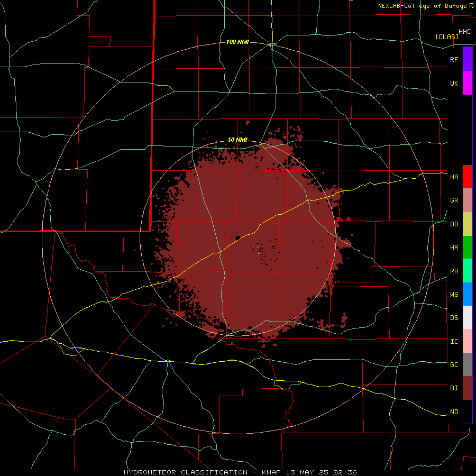476x476 pixels.
Task: Click the BD legend label
Action: tap(454, 224)
